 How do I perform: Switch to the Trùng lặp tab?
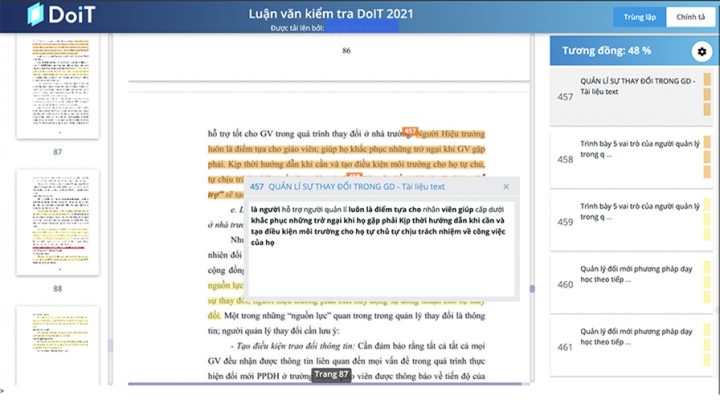pos(639,17)
